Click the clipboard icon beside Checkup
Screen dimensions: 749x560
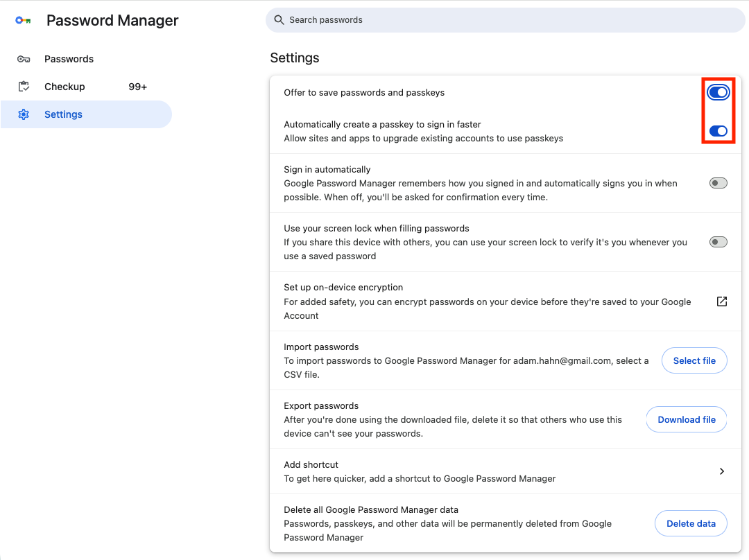[24, 87]
